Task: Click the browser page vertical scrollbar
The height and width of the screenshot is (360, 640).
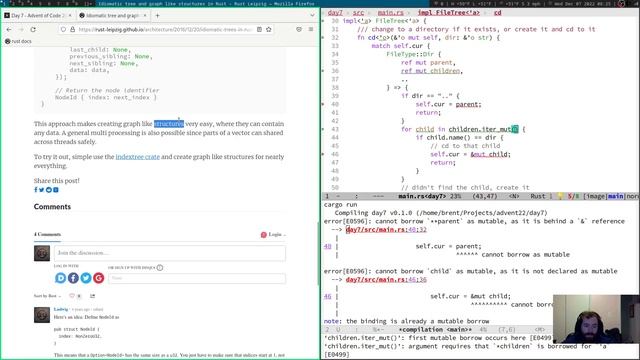Action: point(318,253)
